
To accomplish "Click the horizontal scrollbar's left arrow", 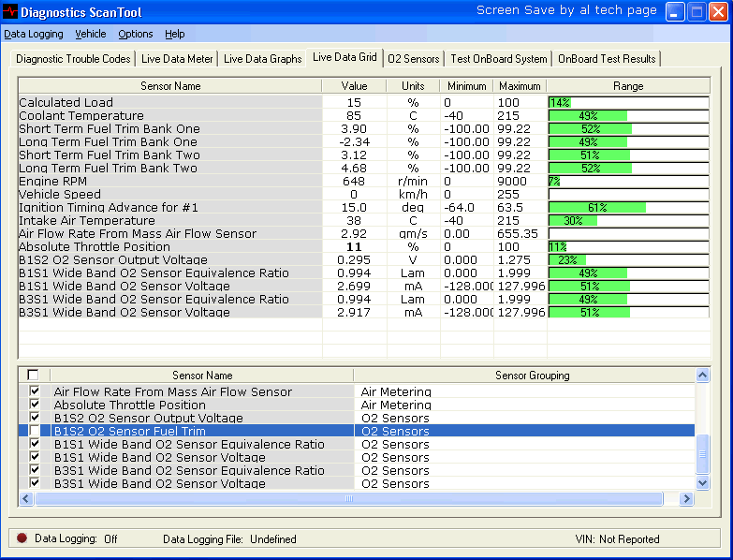I will point(26,498).
